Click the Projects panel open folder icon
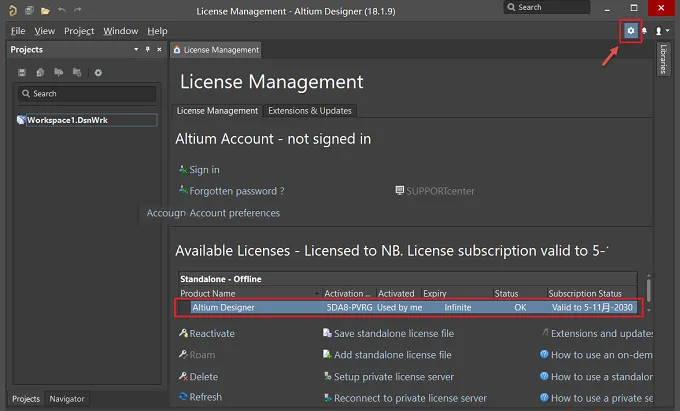Image resolution: width=680 pixels, height=411 pixels. coord(59,72)
